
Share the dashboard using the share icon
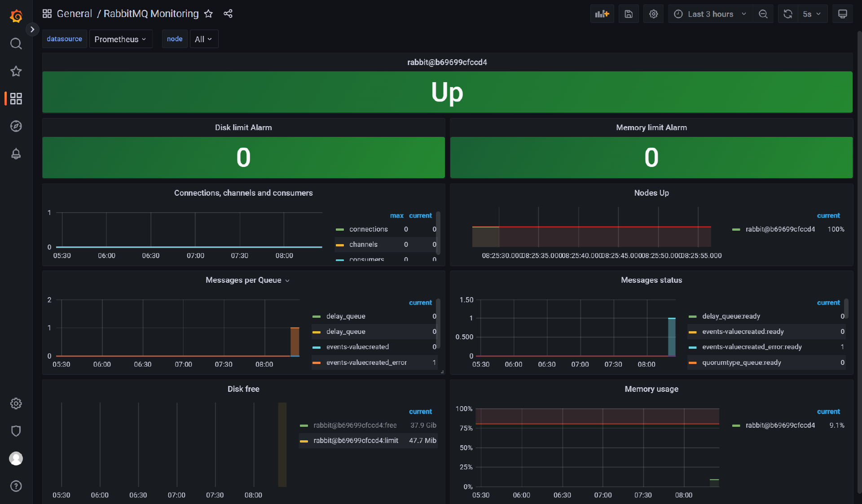pyautogui.click(x=228, y=13)
